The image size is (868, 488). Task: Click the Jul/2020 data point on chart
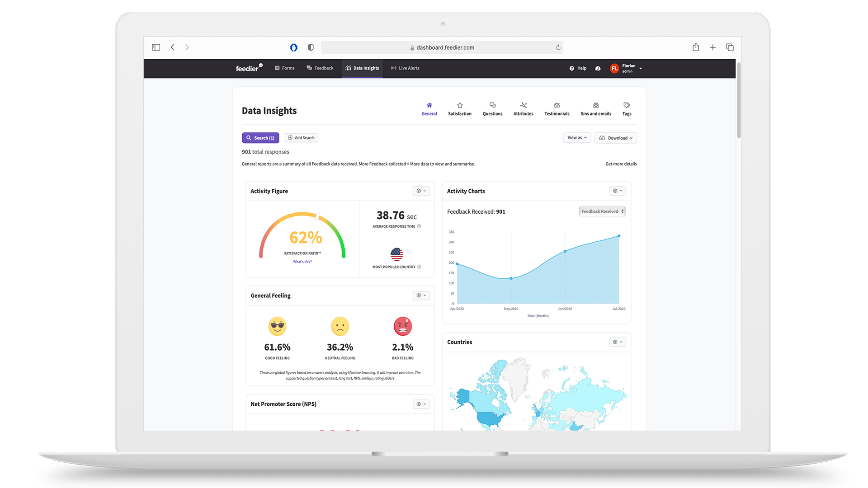619,236
